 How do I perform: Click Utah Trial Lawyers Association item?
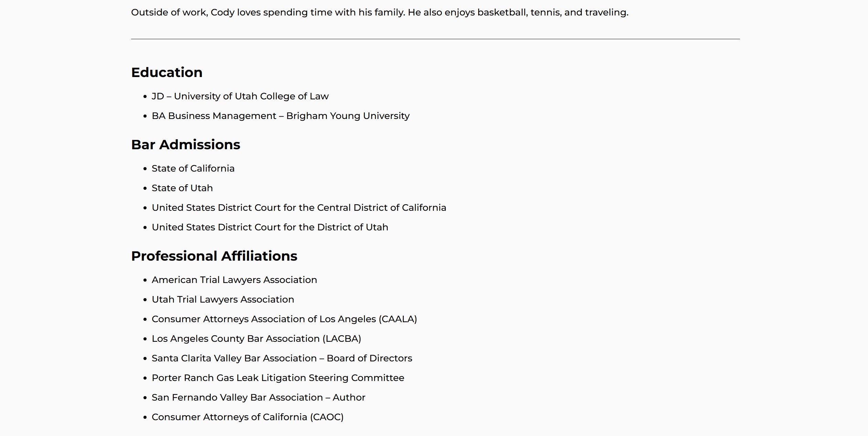(223, 299)
